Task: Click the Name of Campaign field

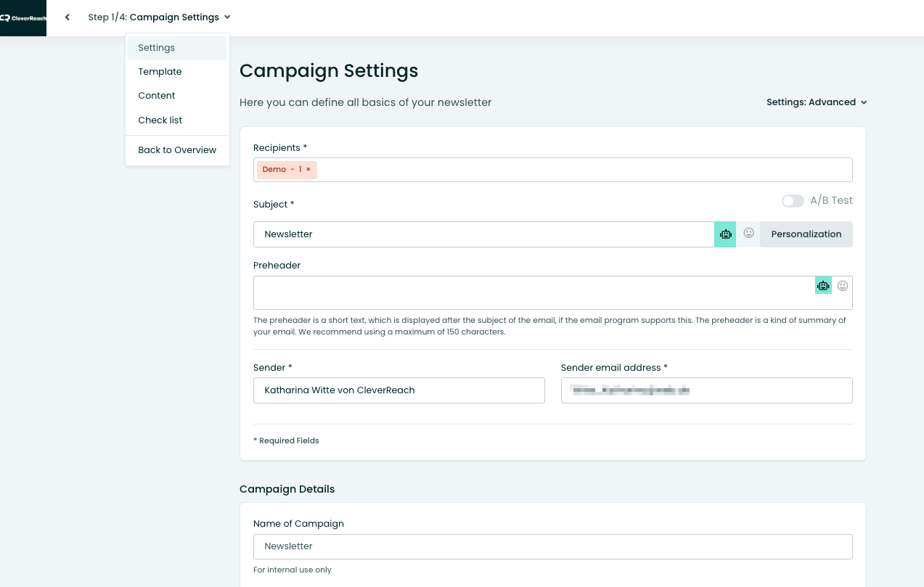Action: (x=552, y=546)
